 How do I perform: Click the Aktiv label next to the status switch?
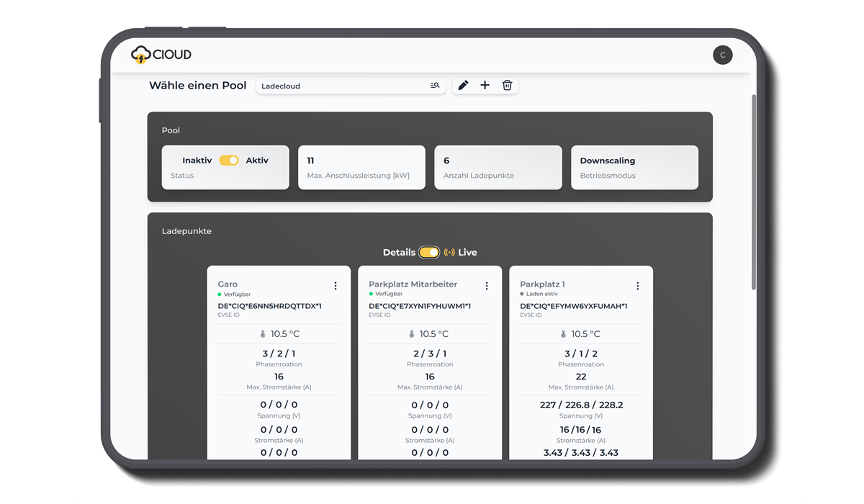[x=257, y=161]
